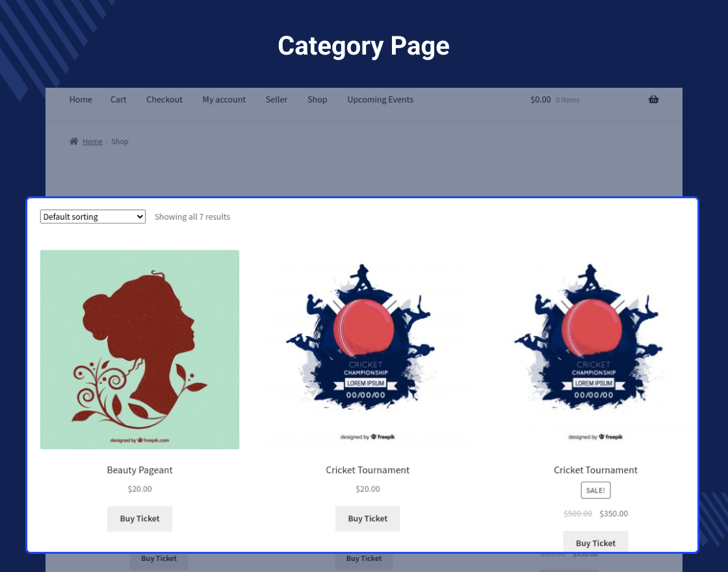728x572 pixels.
Task: Click the $350.00 sale price
Action: [614, 513]
